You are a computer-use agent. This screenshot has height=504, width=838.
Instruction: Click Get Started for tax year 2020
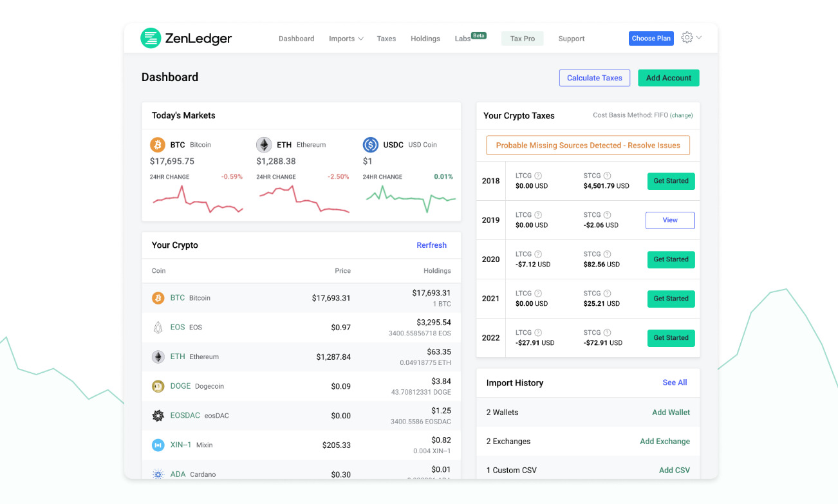tap(671, 259)
